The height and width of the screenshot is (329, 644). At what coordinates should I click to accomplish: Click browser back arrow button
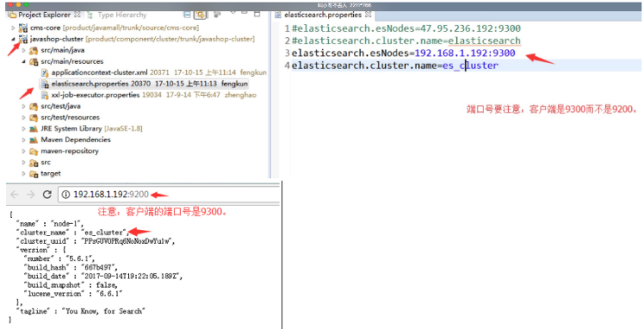(15, 195)
